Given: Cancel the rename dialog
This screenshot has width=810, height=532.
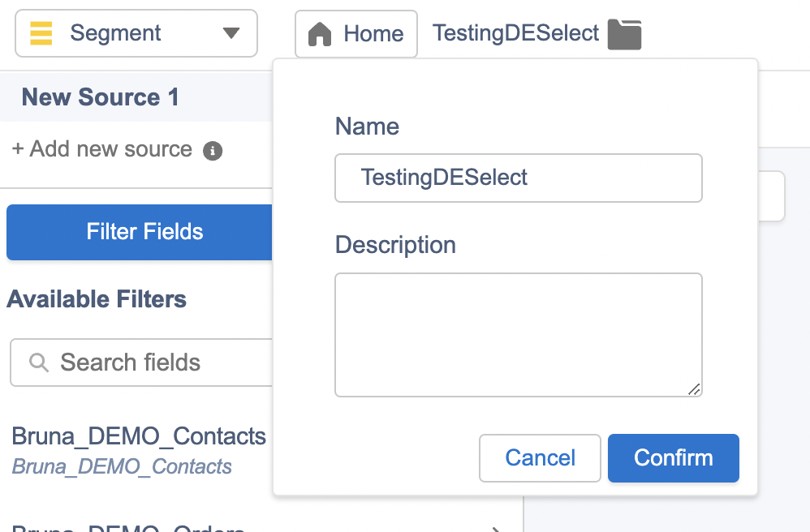Looking at the screenshot, I should 540,458.
